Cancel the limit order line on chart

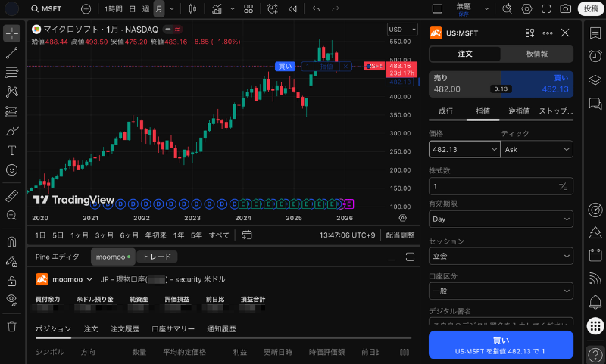(x=345, y=67)
